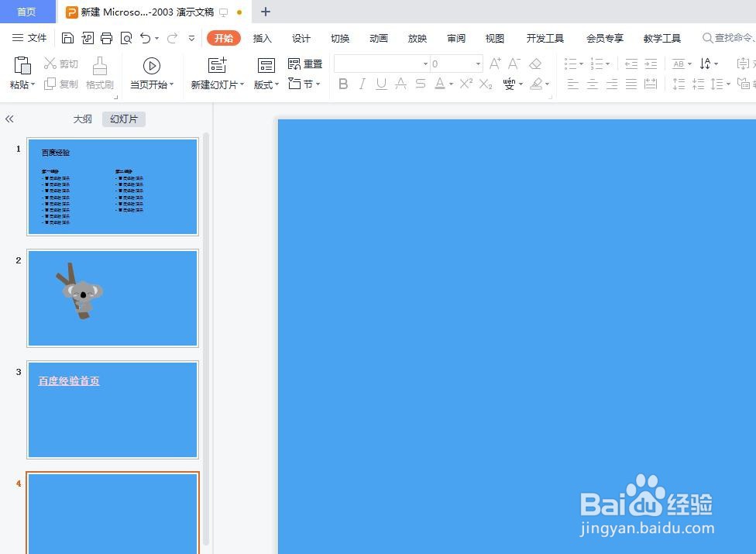This screenshot has height=554, width=756.
Task: Switch to Slide Show (放映) tab
Action: pyautogui.click(x=418, y=38)
